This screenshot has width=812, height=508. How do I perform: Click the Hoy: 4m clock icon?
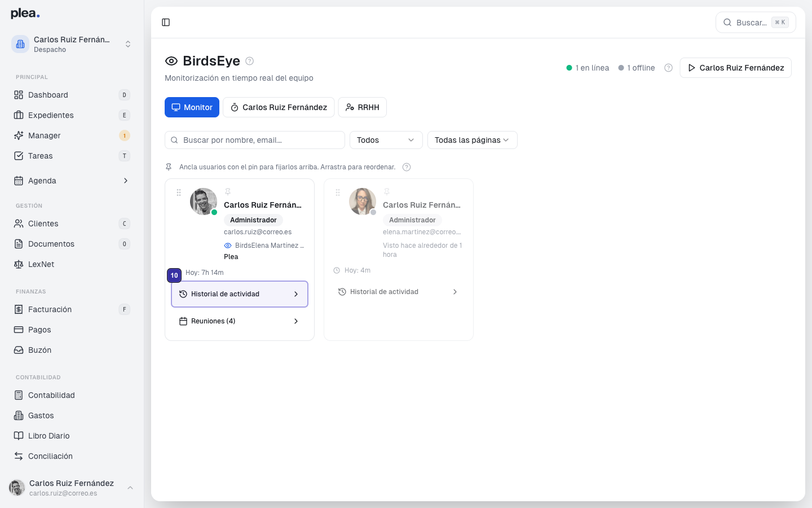pos(337,270)
